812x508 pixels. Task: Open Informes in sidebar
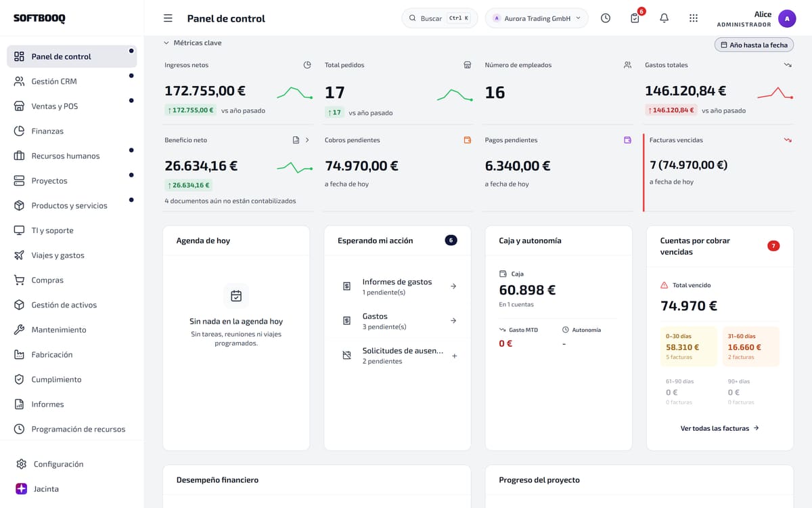(72, 404)
